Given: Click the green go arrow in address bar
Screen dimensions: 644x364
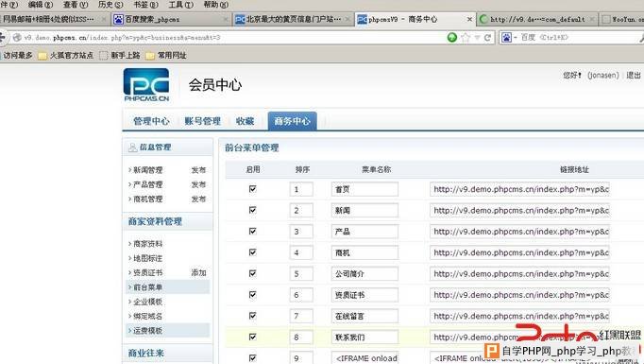Looking at the screenshot, I should click(x=451, y=38).
